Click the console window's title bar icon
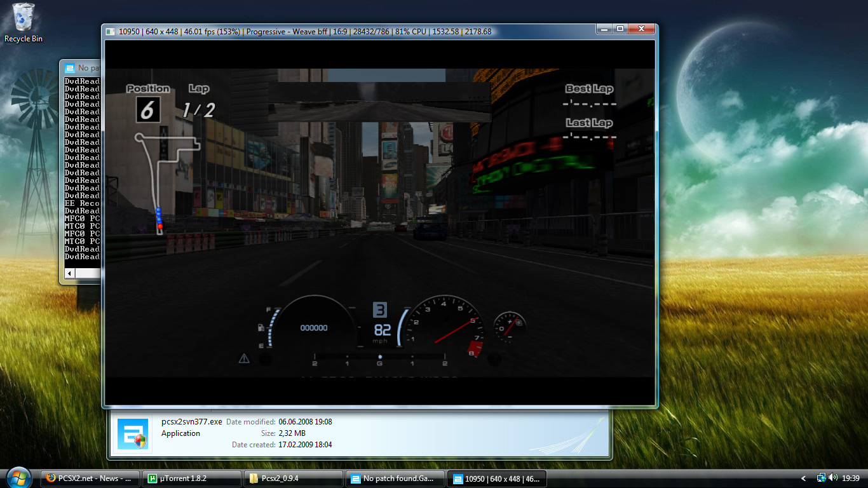This screenshot has height=488, width=868. 69,68
